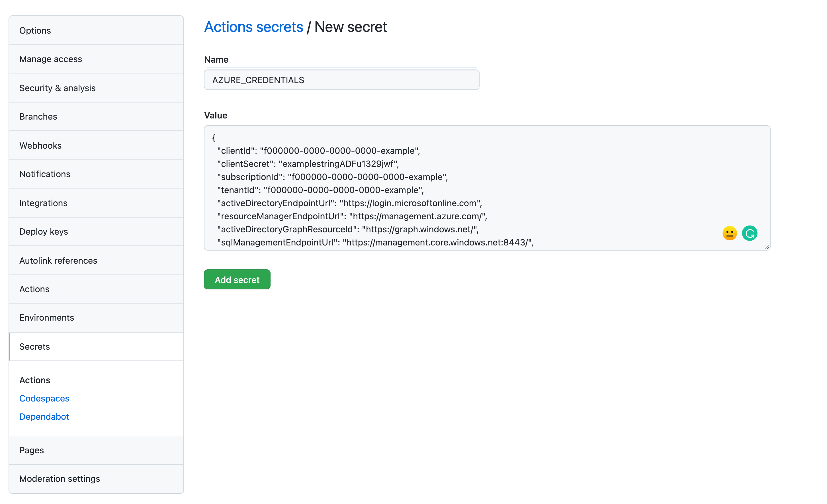
Task: Go to Branches settings
Action: coord(38,116)
